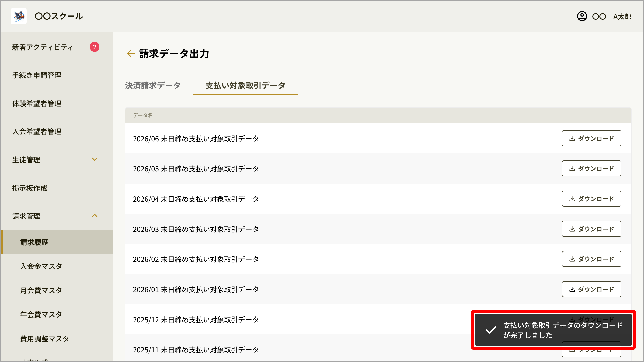The height and width of the screenshot is (362, 644).
Task: Select 入会金マスタ in the sidebar
Action: [x=41, y=266]
